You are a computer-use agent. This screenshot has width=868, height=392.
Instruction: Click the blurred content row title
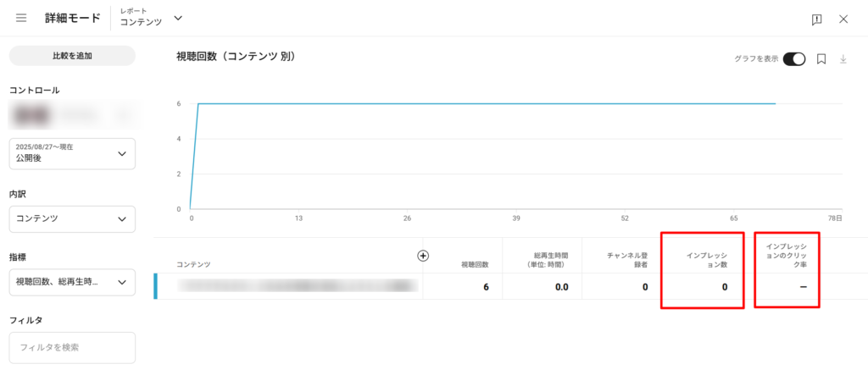click(297, 286)
